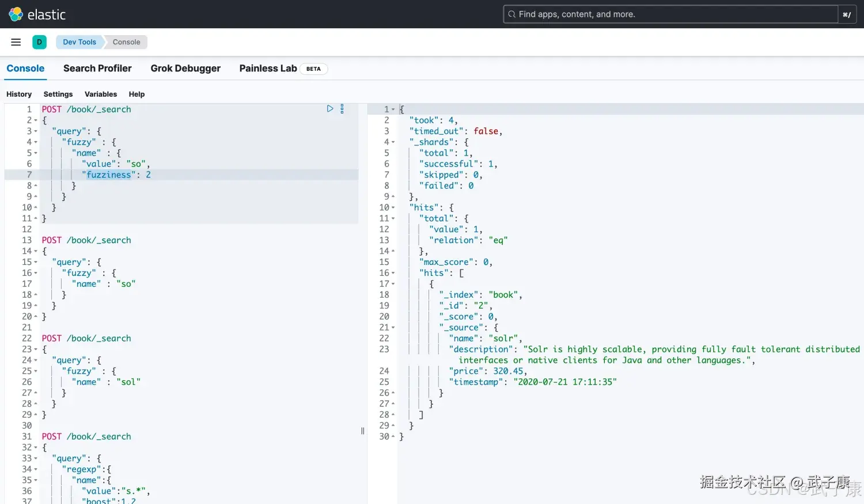Open the History menu
Screen dimensions: 864x504
pyautogui.click(x=19, y=94)
